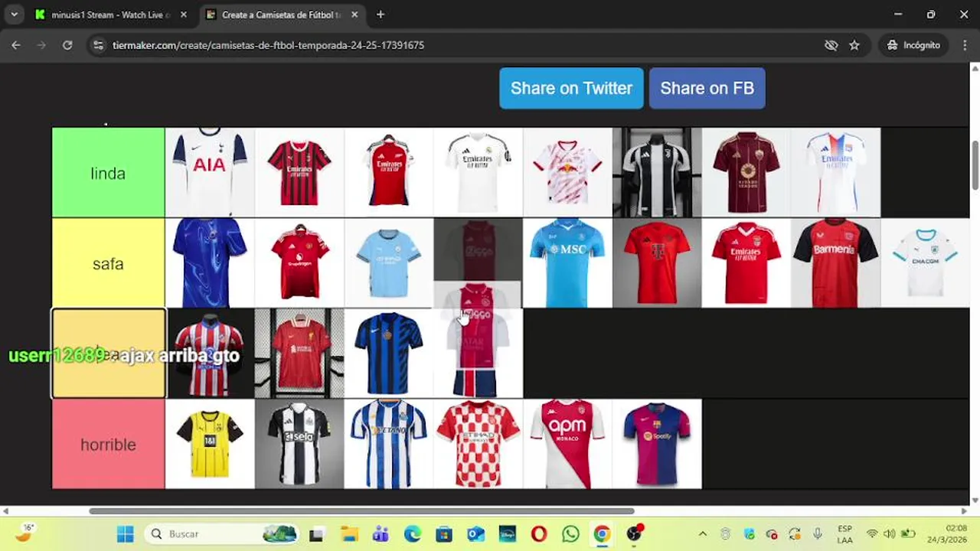Viewport: 980px width, 551px height.
Task: Pick the Chelsea blue swirl shirt
Action: click(x=210, y=262)
